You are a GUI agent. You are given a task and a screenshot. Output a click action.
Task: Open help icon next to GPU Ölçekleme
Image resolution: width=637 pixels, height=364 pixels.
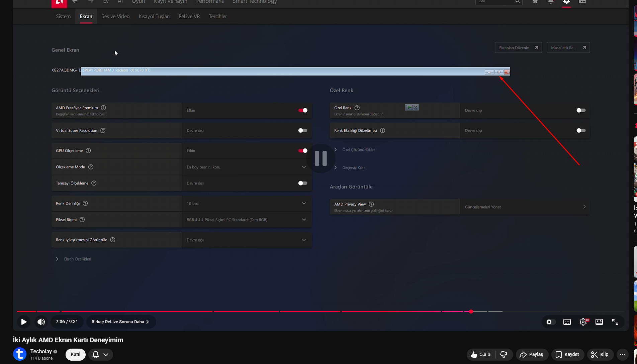point(88,151)
